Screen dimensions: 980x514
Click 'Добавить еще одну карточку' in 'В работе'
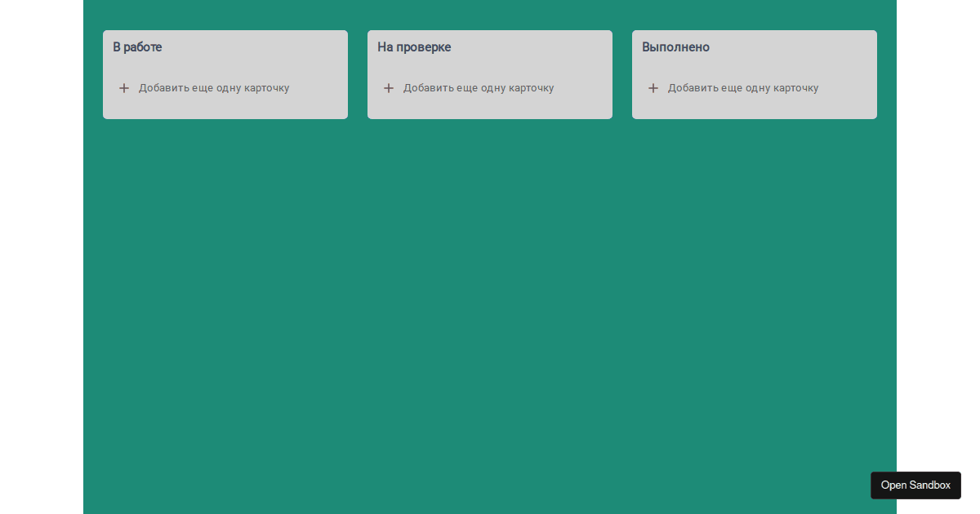pos(214,87)
